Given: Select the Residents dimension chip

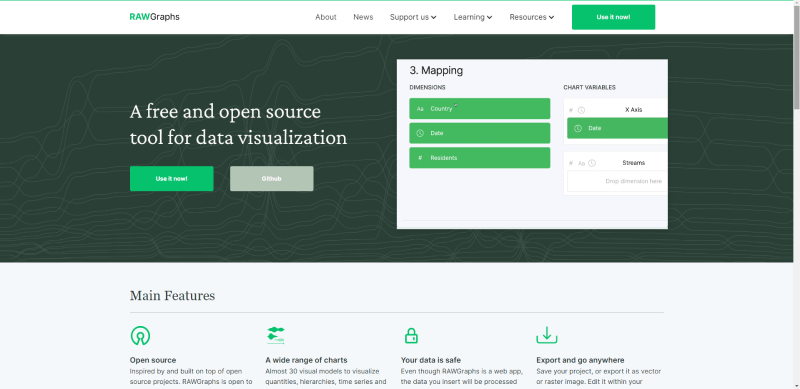Looking at the screenshot, I should click(480, 158).
